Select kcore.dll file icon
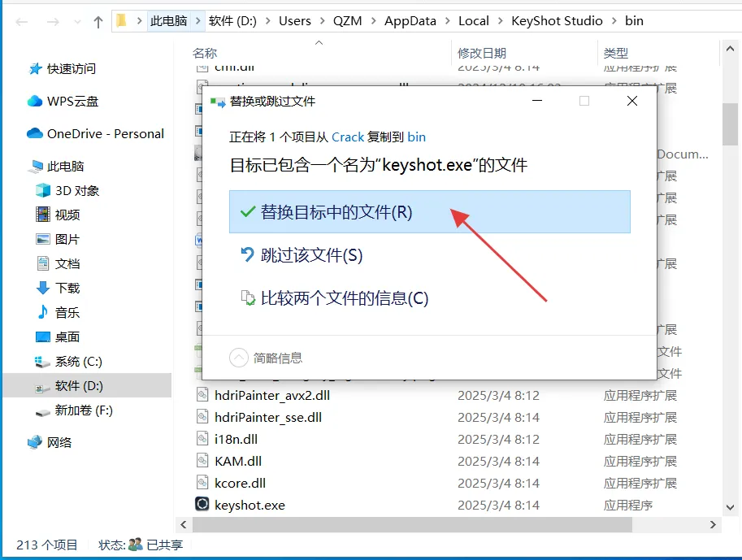Viewport: 742px width, 560px height. pos(202,482)
